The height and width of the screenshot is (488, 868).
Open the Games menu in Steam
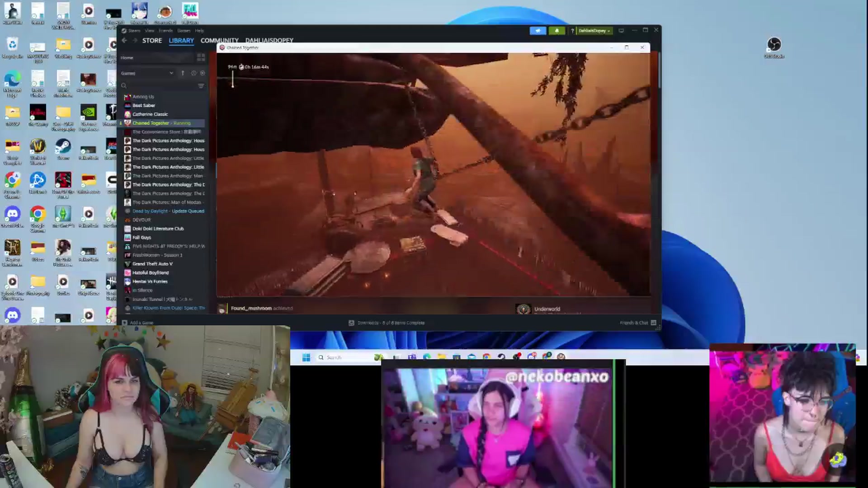pos(184,31)
